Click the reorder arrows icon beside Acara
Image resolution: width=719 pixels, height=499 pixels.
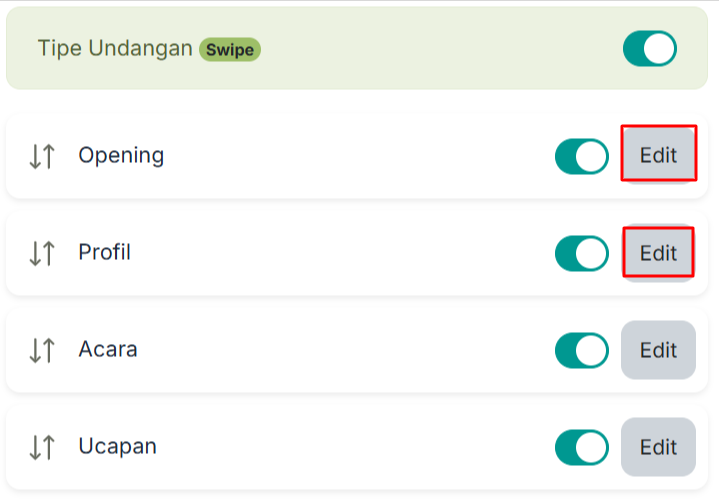(x=42, y=350)
